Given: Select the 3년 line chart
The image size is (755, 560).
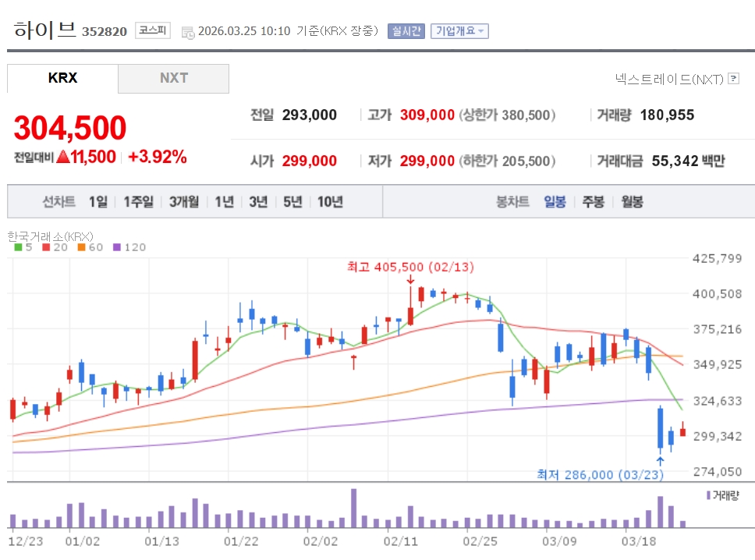Looking at the screenshot, I should click(x=258, y=201).
